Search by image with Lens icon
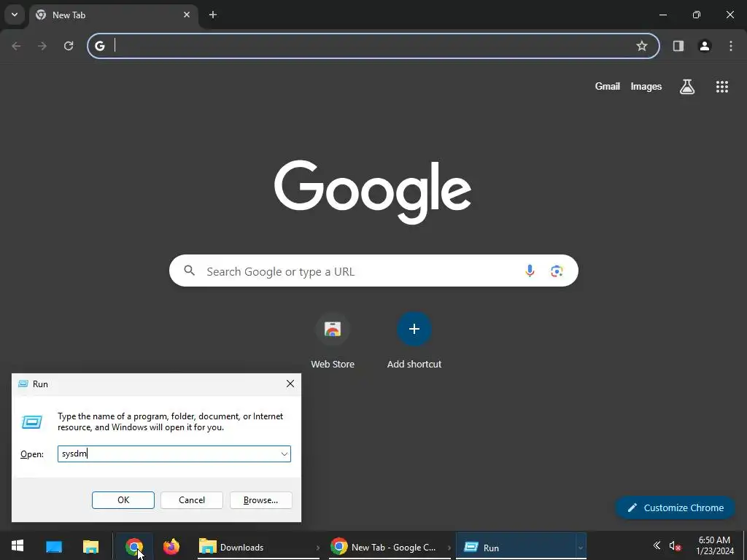Image resolution: width=747 pixels, height=560 pixels. [557, 271]
